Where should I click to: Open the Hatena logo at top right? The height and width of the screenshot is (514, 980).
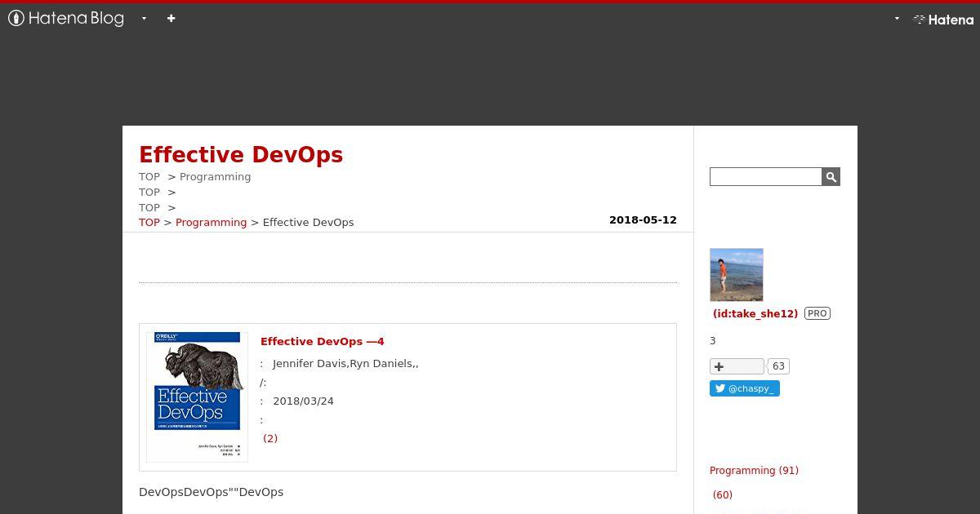[943, 19]
